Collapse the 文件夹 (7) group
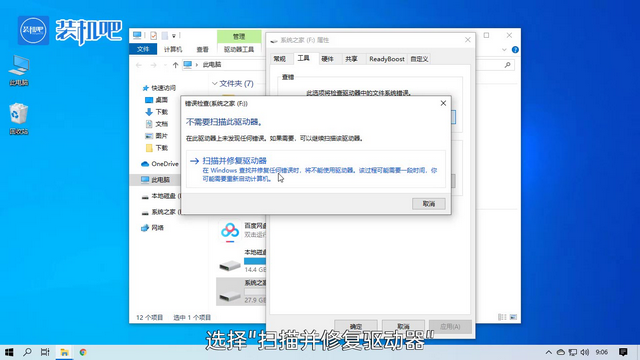The image size is (640, 360). (x=215, y=83)
